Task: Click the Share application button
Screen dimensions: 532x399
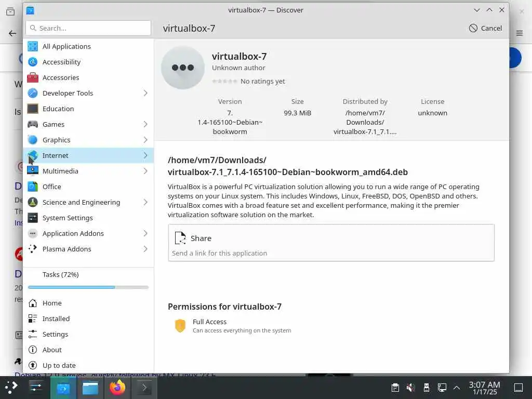Action: 331,243
